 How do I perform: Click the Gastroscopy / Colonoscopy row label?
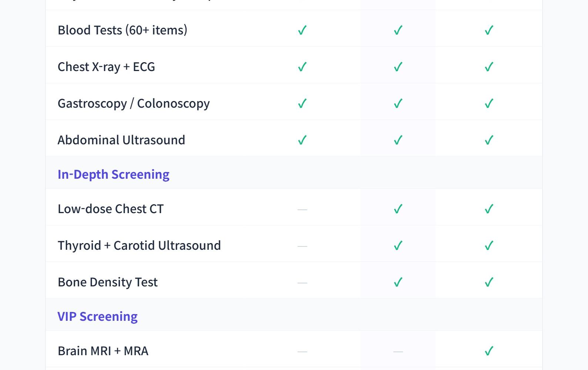[134, 103]
